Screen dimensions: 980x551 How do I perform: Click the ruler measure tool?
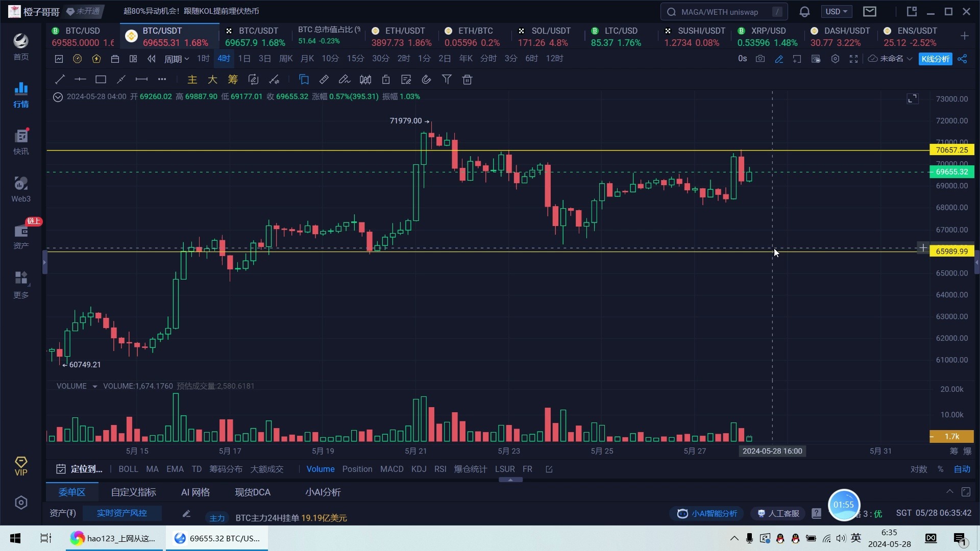324,79
